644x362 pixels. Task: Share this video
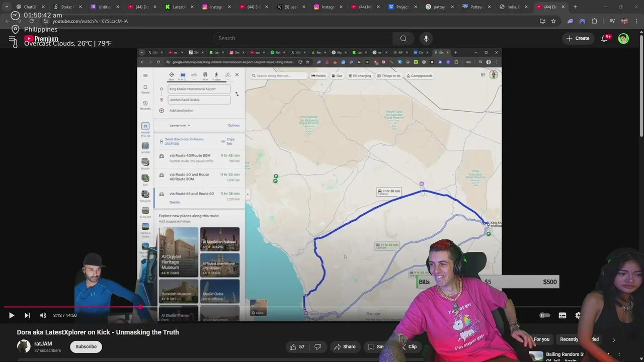[345, 346]
